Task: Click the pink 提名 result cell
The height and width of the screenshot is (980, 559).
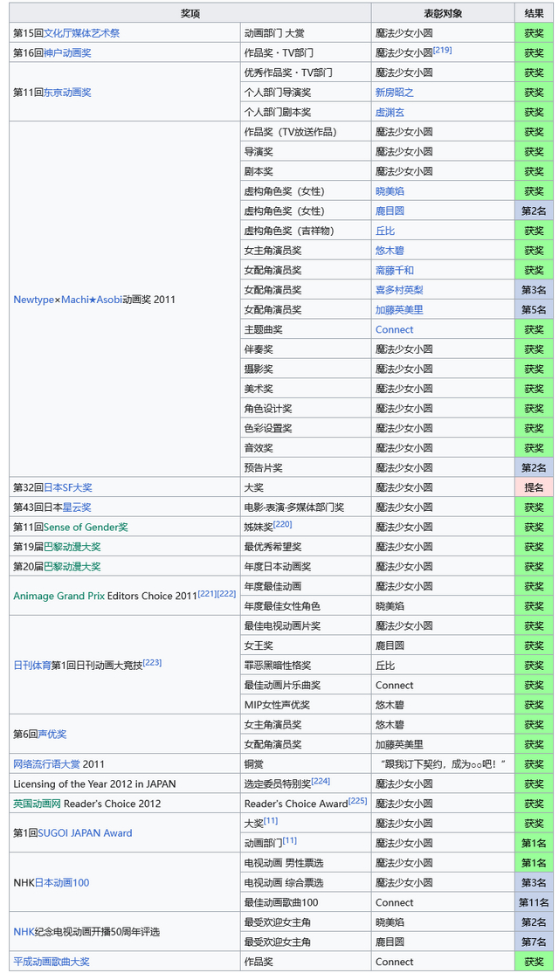Action: click(534, 487)
